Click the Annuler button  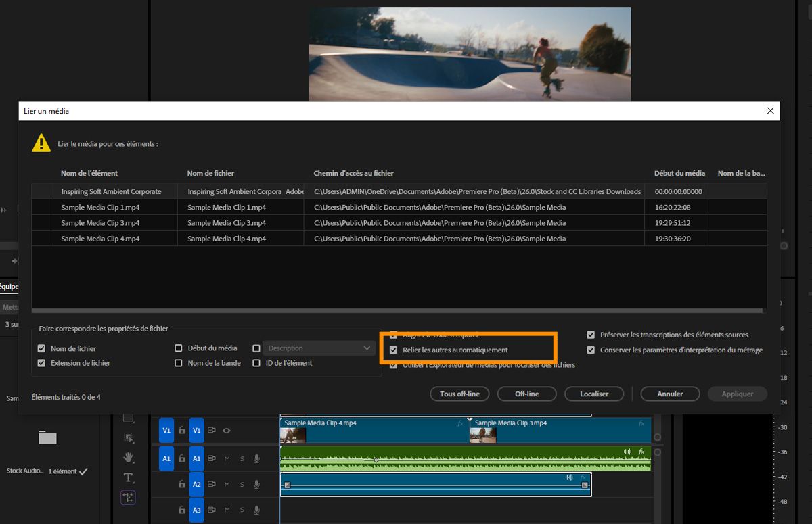click(x=671, y=394)
